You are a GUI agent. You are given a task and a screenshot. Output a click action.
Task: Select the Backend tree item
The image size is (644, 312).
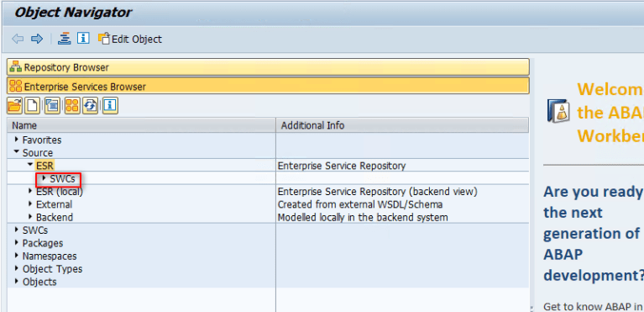point(55,217)
